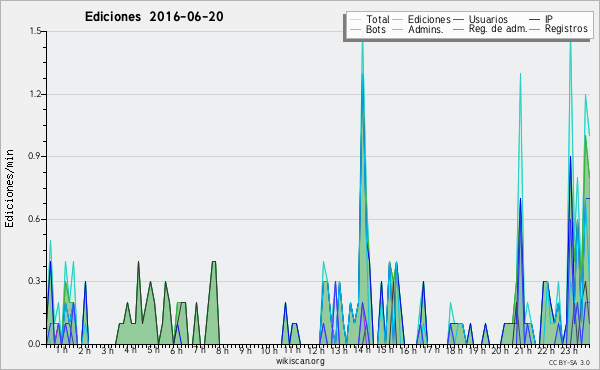Click the '4 h' x-axis label
Viewport: 600px width, 370px height.
click(130, 350)
